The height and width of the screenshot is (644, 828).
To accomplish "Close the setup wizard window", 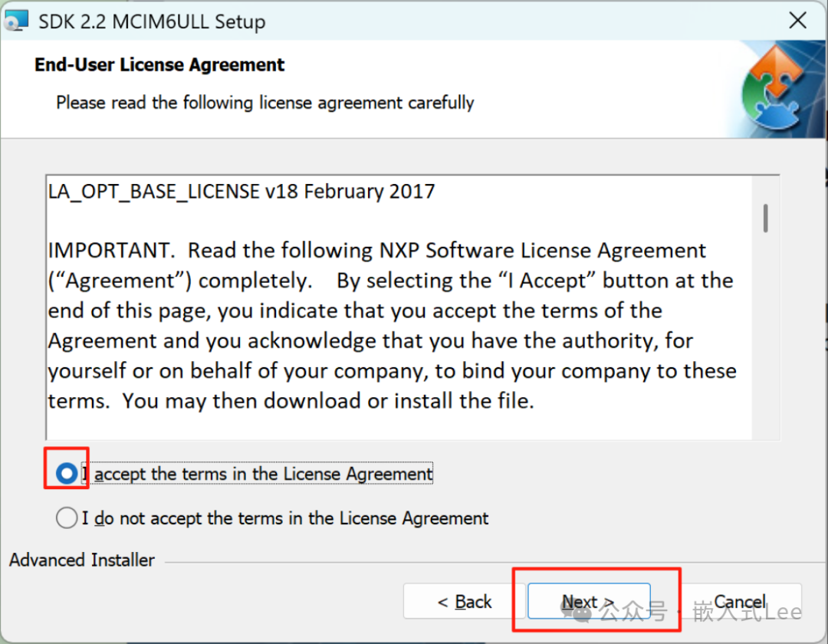I will pos(797,20).
